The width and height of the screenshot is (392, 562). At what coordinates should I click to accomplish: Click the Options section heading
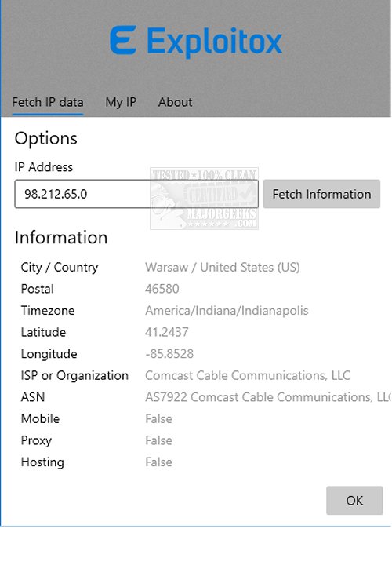(x=45, y=139)
